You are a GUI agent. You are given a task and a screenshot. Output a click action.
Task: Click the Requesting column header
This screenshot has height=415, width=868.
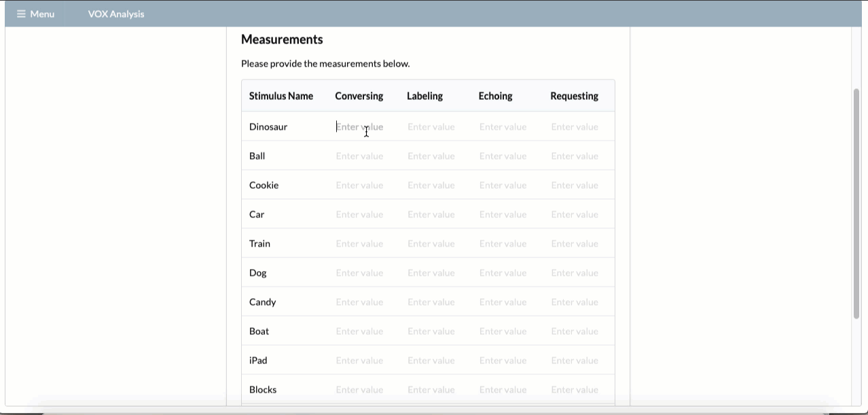tap(574, 96)
